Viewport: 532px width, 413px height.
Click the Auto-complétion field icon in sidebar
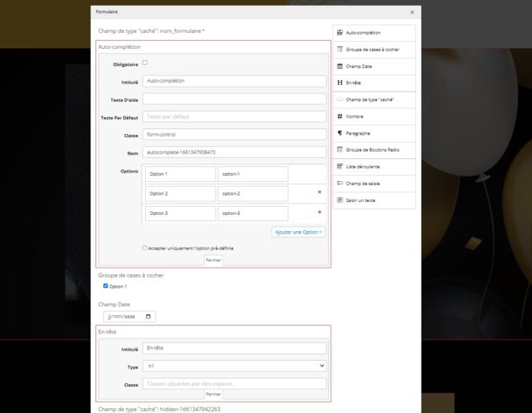(x=340, y=33)
